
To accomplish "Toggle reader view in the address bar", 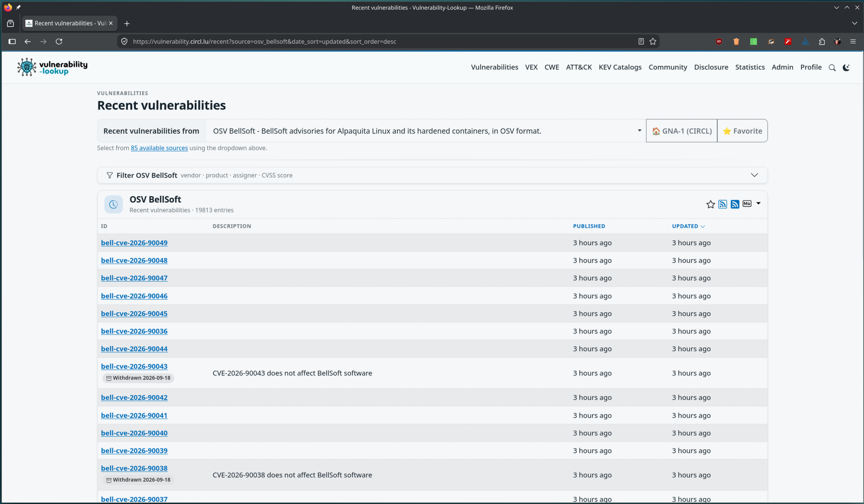I will 641,42.
